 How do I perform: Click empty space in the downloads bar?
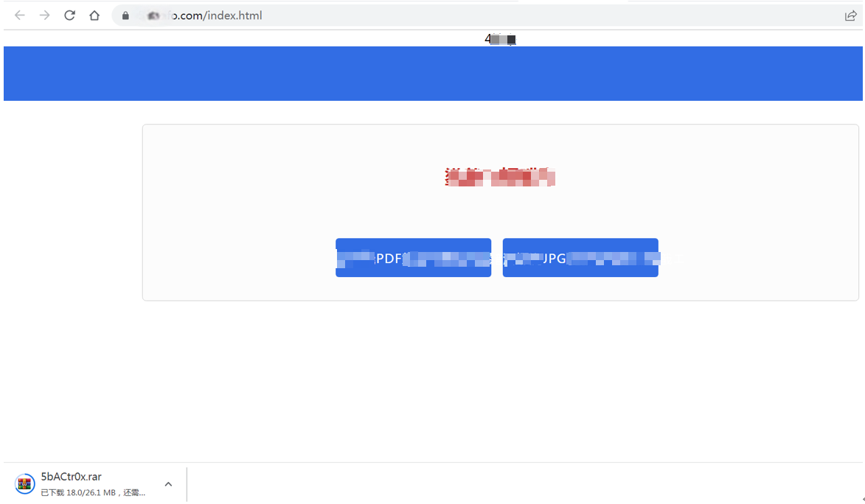pos(516,484)
